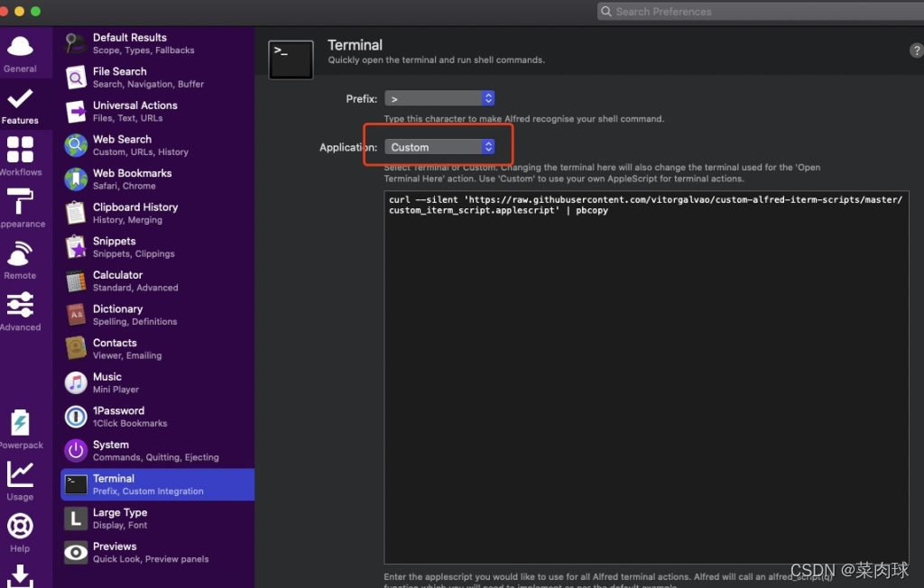Open the General preferences tab
Image resolution: width=924 pixels, height=588 pixels.
point(20,52)
